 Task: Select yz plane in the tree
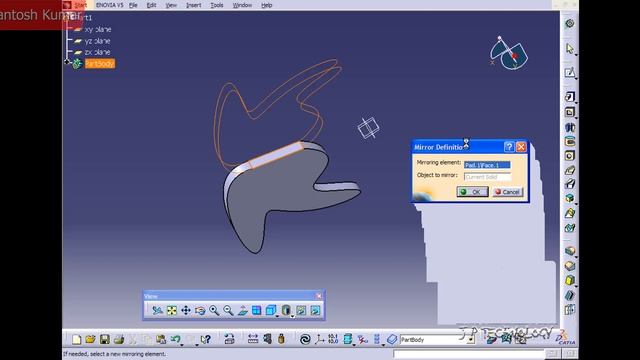(x=97, y=41)
